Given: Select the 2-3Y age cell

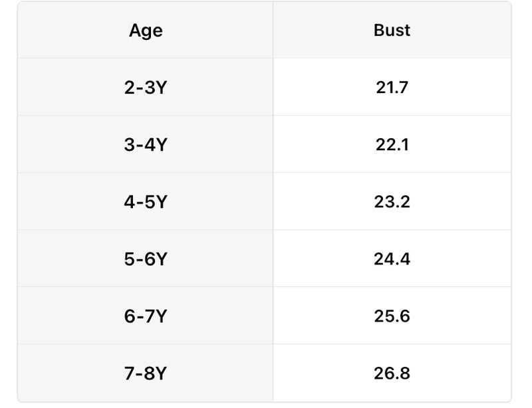Looking at the screenshot, I should 146,87.
